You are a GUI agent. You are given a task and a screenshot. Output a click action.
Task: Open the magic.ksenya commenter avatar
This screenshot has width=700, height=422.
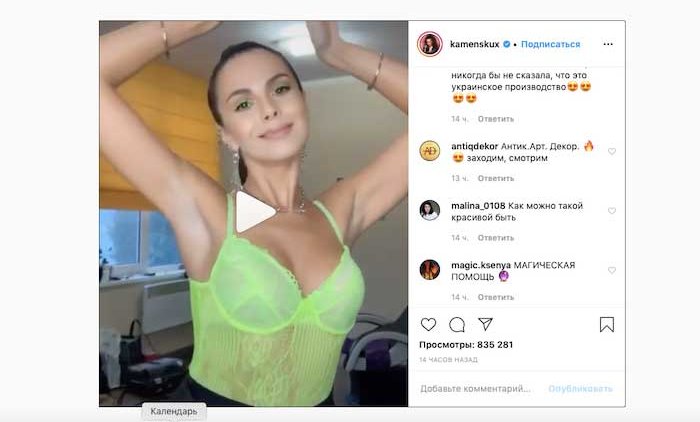(x=429, y=270)
